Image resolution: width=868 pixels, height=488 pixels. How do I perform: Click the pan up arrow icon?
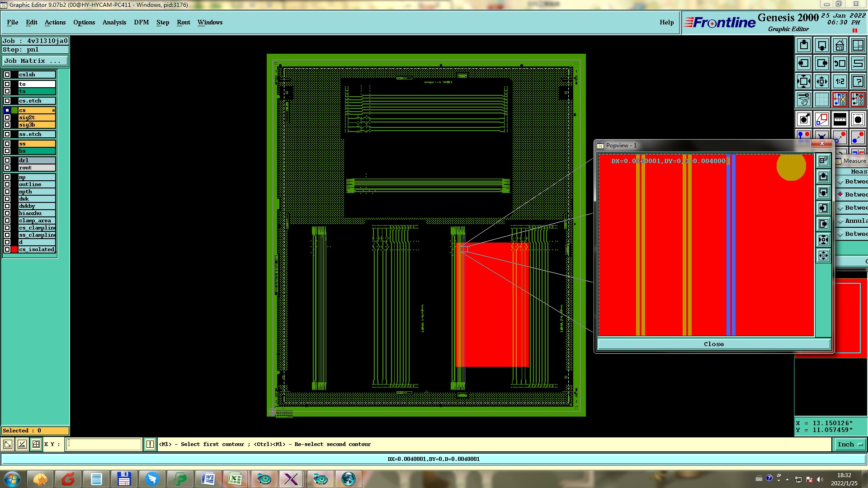pos(804,45)
